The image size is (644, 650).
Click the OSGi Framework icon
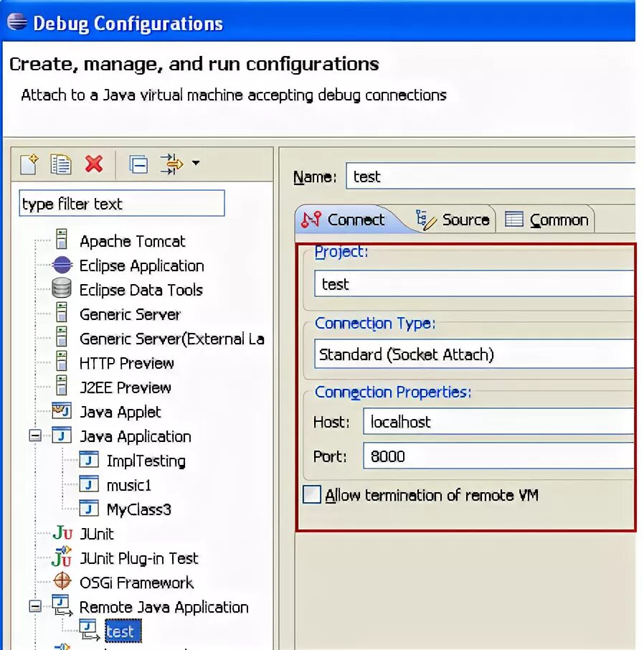tap(62, 581)
